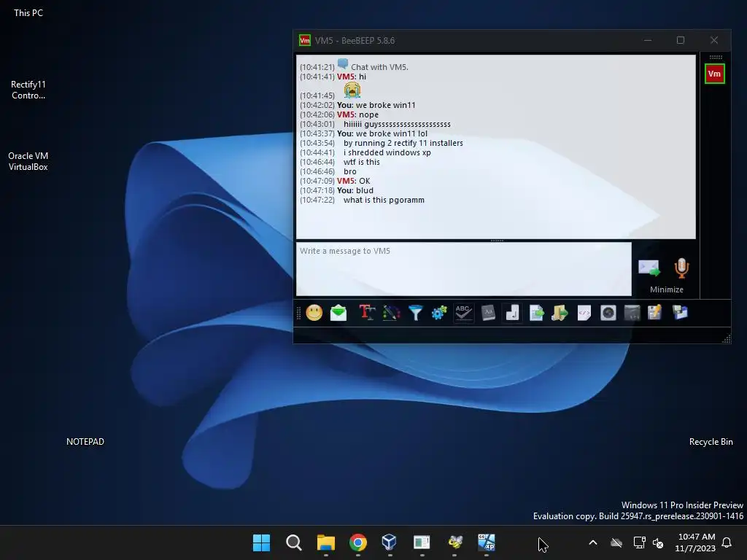Click the floppy disks print/save icon
The height and width of the screenshot is (560, 747).
click(x=680, y=313)
